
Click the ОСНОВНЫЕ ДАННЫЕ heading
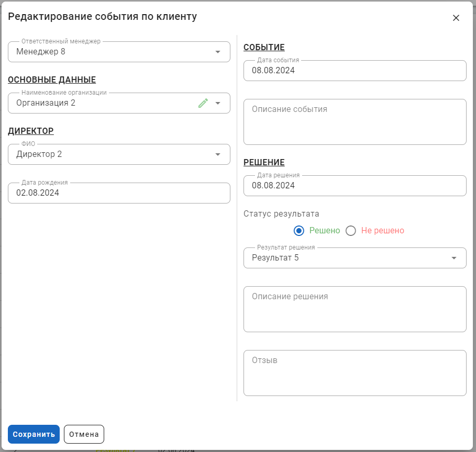pos(52,80)
